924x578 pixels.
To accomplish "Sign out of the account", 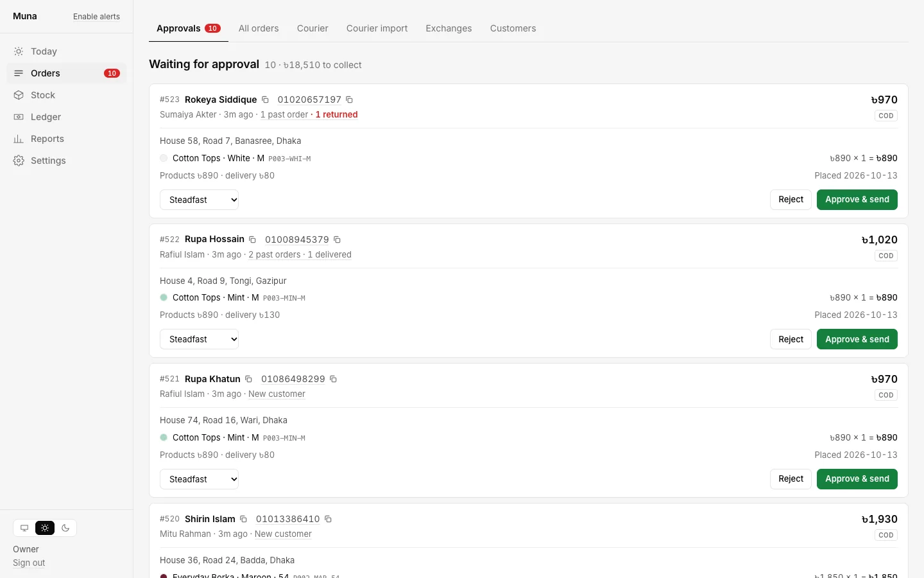I will (x=29, y=563).
